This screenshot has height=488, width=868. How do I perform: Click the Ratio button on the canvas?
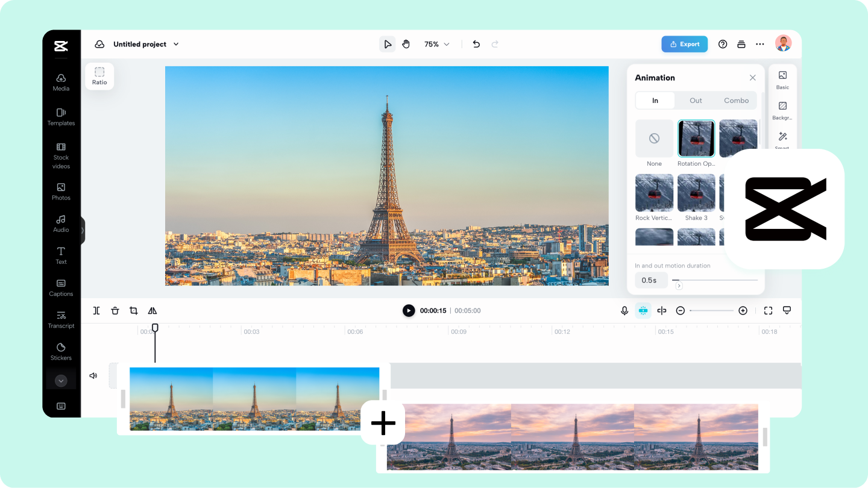pos(99,76)
